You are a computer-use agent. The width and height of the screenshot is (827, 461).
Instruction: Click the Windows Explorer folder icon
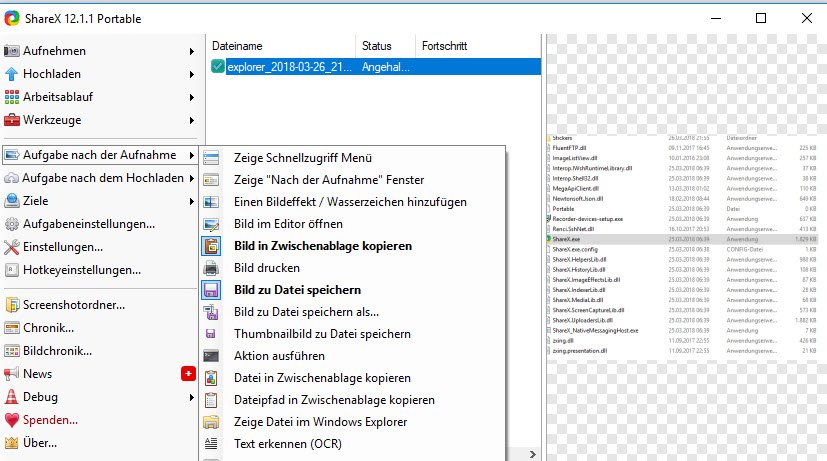point(211,422)
